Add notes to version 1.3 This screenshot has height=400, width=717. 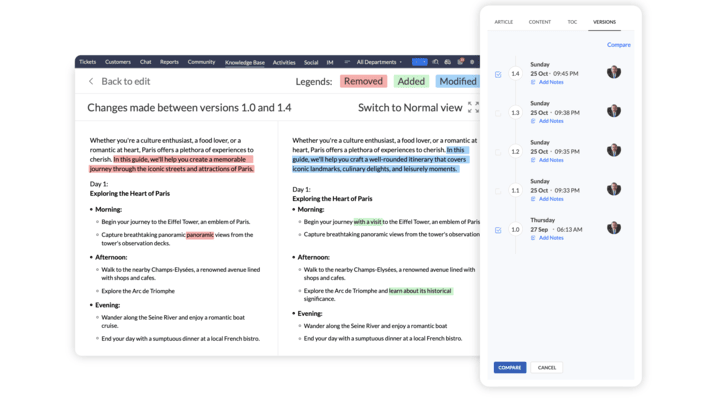(x=551, y=121)
